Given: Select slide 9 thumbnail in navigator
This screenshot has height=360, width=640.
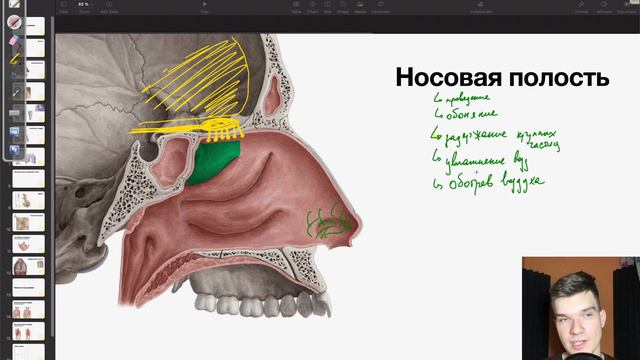Looking at the screenshot, I should click(28, 200).
